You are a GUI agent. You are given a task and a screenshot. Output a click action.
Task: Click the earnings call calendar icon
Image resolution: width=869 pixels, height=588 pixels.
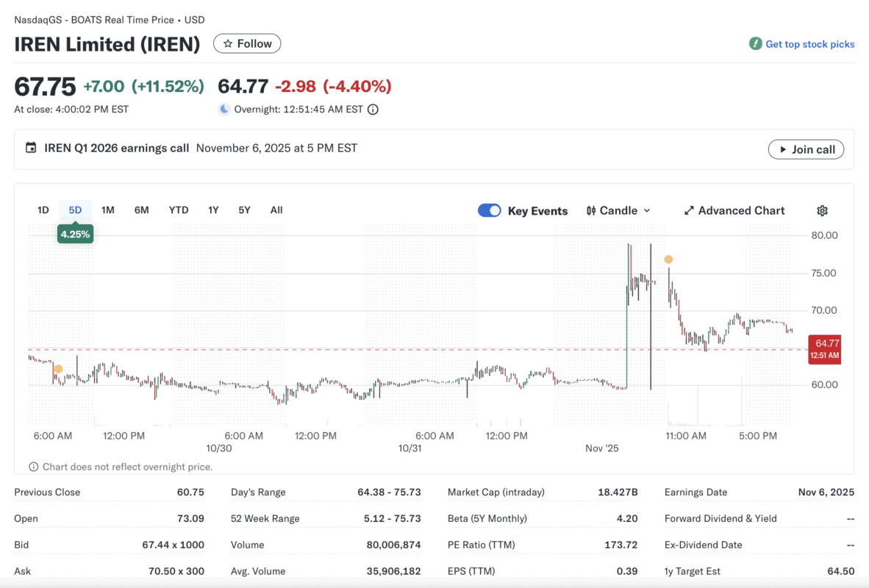[x=31, y=148]
